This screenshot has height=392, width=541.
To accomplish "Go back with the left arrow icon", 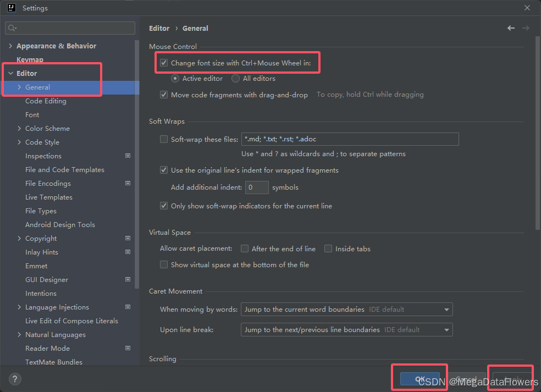I will (511, 28).
